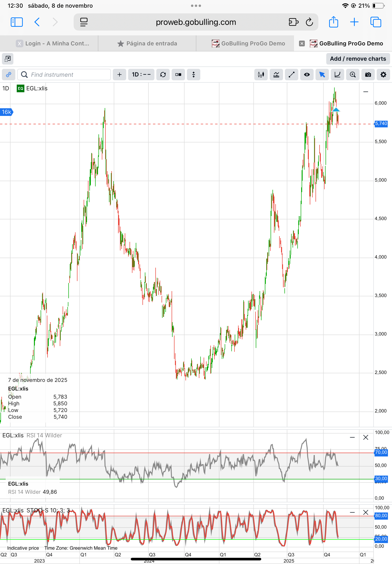The image size is (392, 564).
Task: Click the 2025 year axis label
Action: pyautogui.click(x=289, y=561)
